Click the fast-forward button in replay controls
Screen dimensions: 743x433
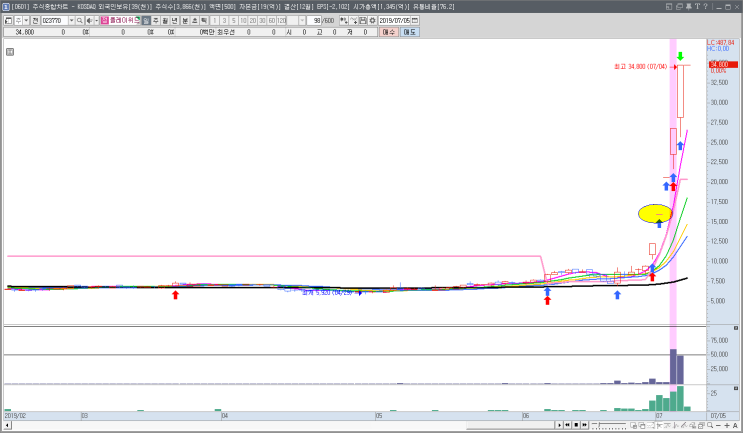pos(585,425)
